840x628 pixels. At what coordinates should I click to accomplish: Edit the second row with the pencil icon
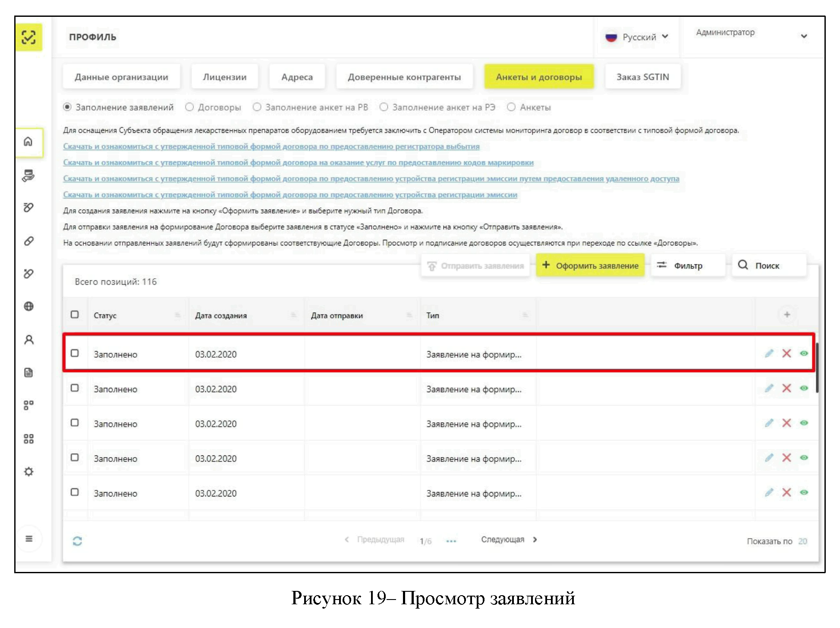pyautogui.click(x=769, y=388)
